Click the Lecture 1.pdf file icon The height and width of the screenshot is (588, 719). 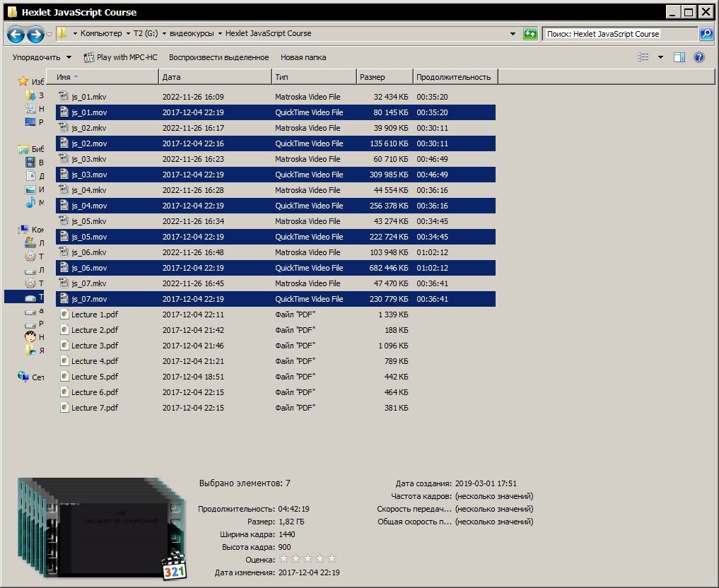pyautogui.click(x=64, y=314)
